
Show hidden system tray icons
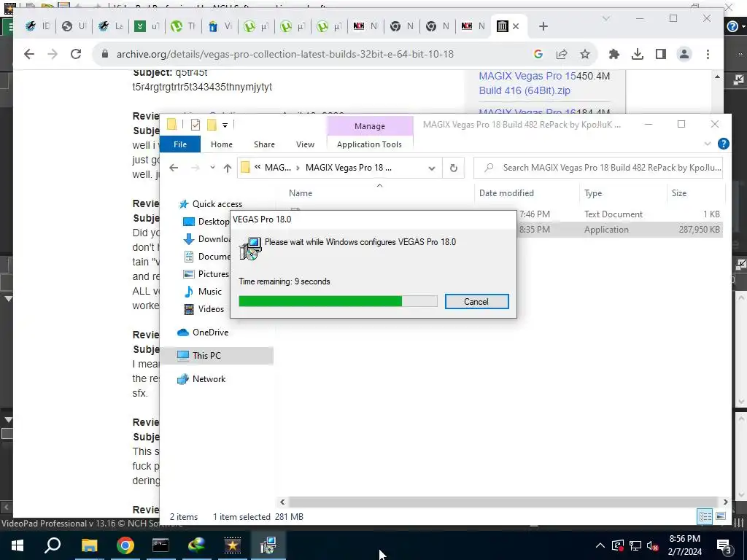(600, 545)
